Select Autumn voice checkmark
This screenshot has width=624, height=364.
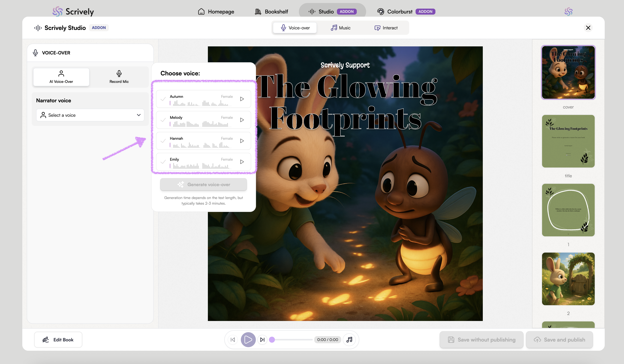pos(163,99)
